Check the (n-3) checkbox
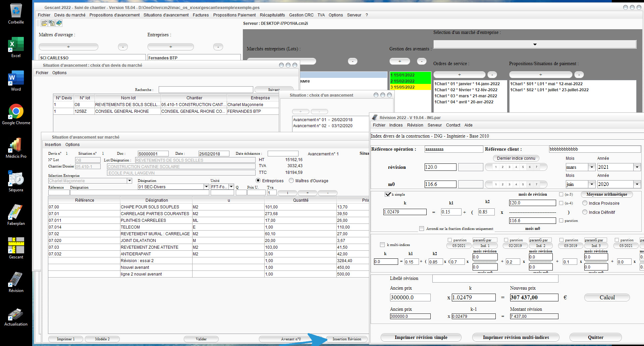644x346 pixels. click(x=561, y=194)
